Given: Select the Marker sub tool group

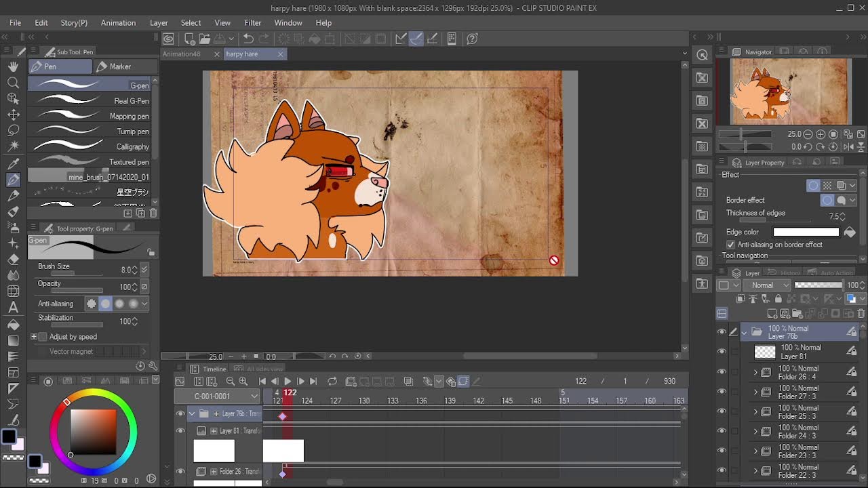Looking at the screenshot, I should coord(120,66).
